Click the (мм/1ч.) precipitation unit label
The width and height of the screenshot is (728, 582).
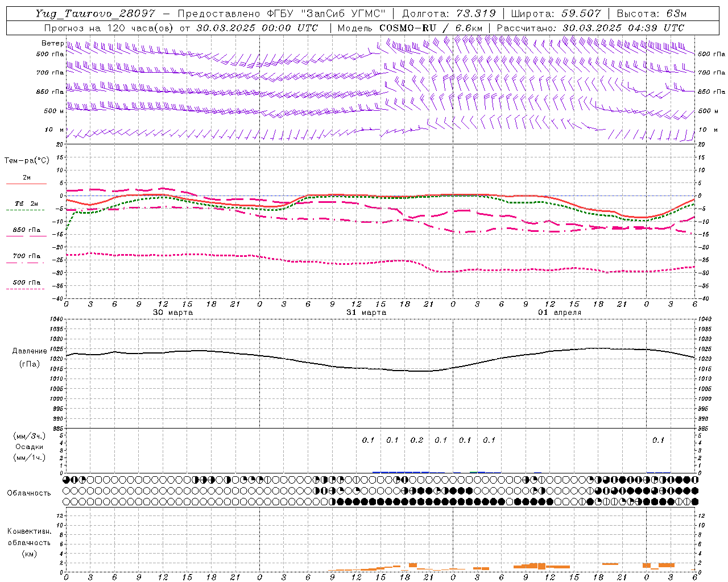tap(30, 458)
